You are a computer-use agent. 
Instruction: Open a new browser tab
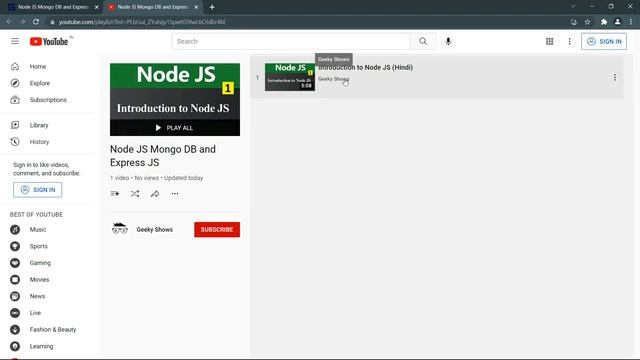pos(212,7)
